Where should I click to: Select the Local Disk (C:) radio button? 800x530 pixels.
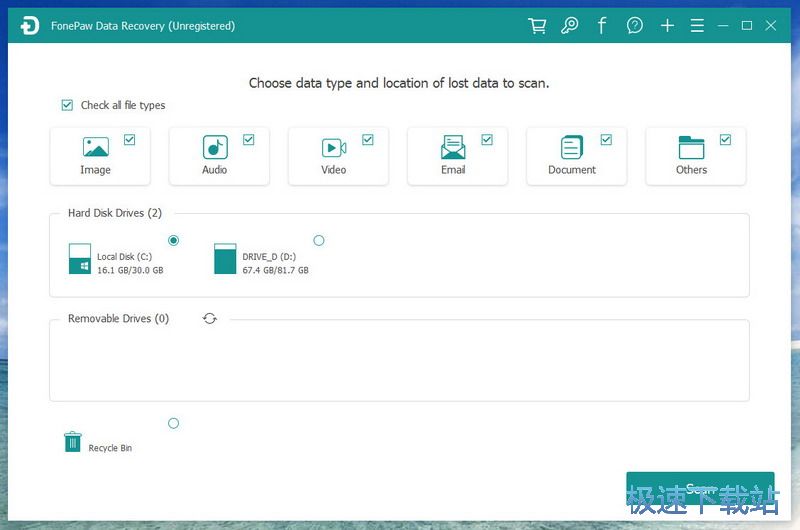point(174,240)
